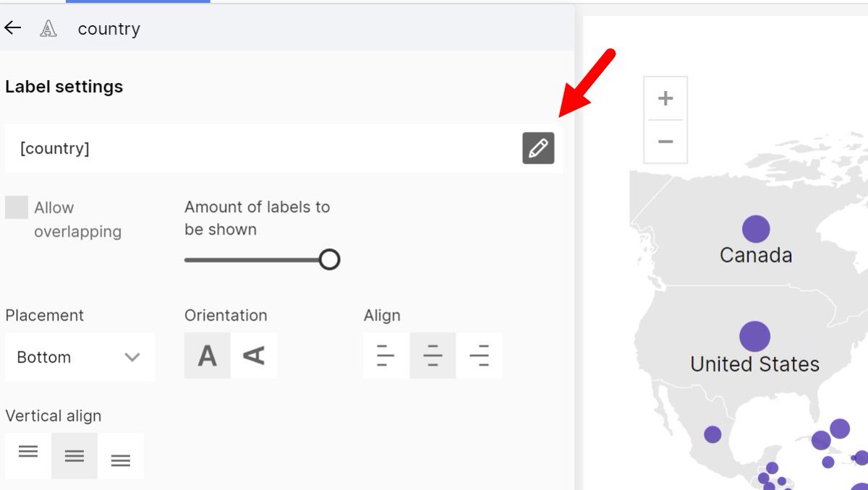Choose the left Align icon
This screenshot has width=868, height=490.
pos(386,356)
